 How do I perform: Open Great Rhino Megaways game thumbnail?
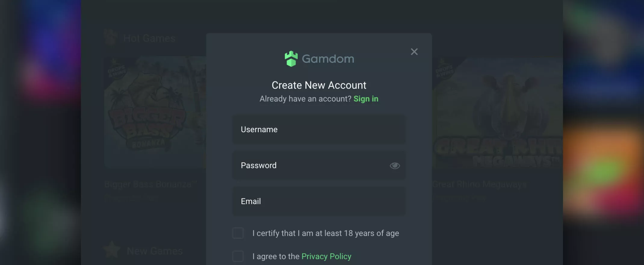(x=497, y=112)
